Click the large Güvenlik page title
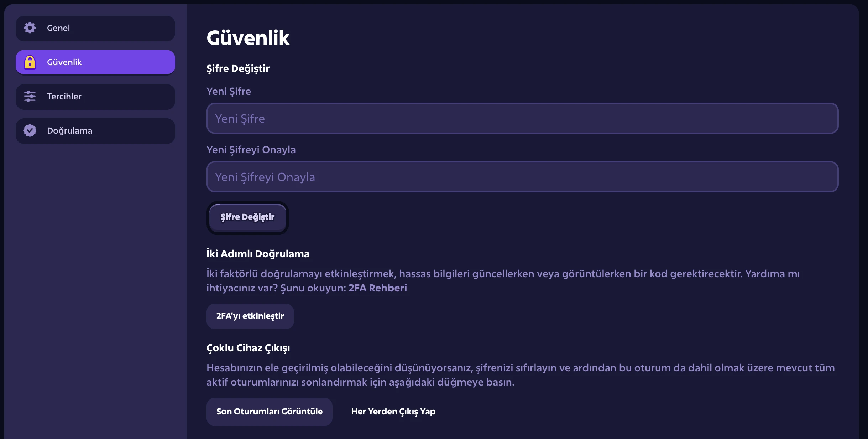 (248, 38)
